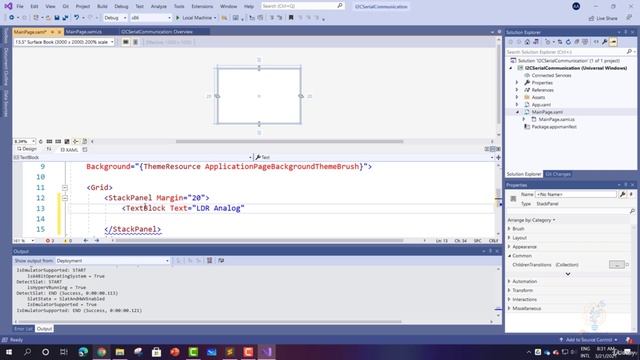Click the Refresh icon in Solution Explorer
This screenshot has height=360, width=640.
pos(568,42)
